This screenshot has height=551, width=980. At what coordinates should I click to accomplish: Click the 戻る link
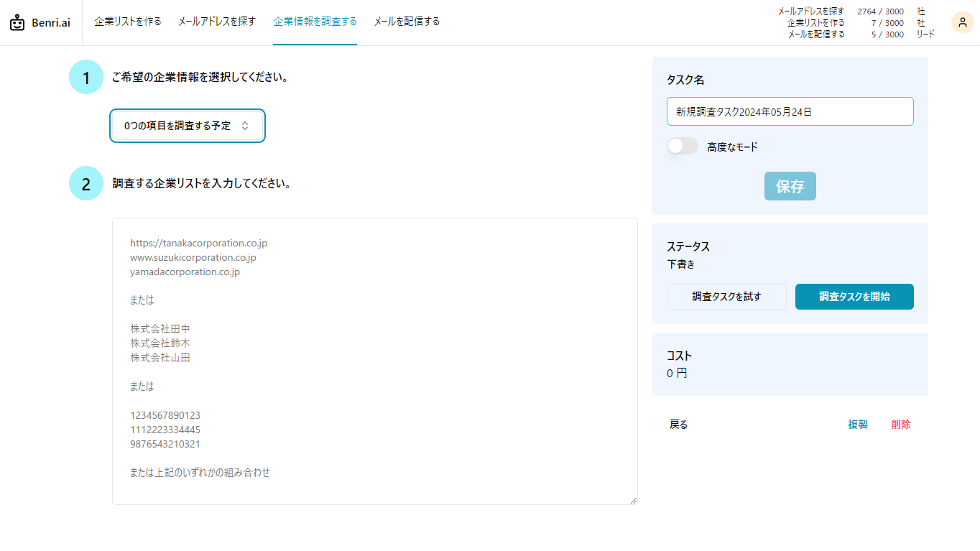pos(679,425)
